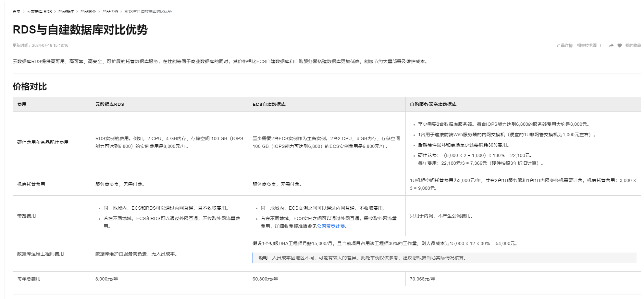Click the intro paragraph starting 云数据库RDS提供高可用
644x299 pixels.
click(x=221, y=61)
